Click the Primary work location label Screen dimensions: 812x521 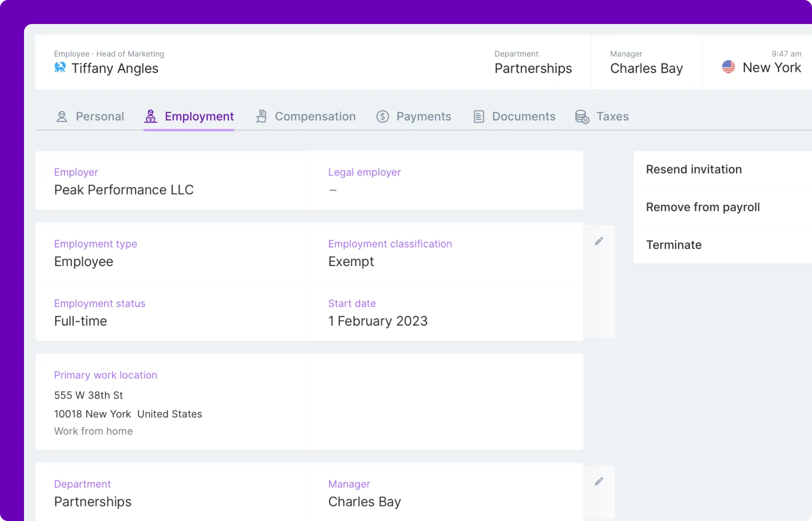coord(105,375)
